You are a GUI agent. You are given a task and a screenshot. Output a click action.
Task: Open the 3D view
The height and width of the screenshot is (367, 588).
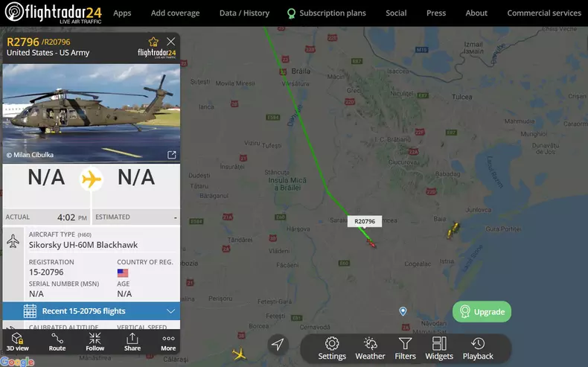(x=17, y=342)
